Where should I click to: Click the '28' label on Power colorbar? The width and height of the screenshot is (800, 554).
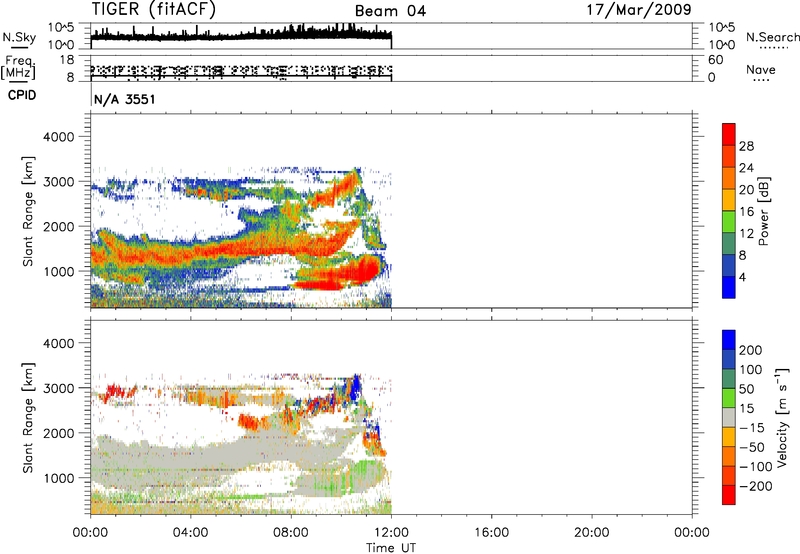[746, 146]
